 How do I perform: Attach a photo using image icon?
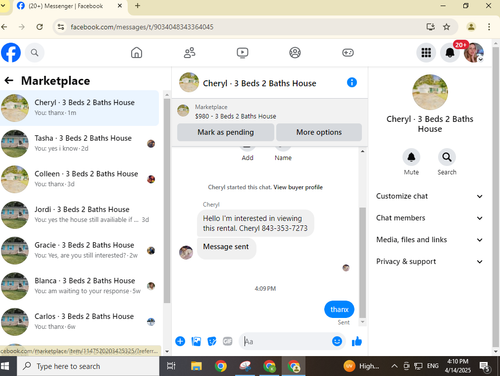196,341
